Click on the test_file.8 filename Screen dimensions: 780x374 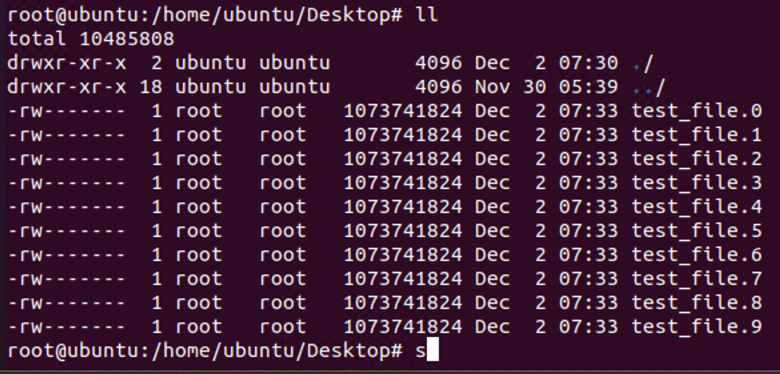[x=697, y=302]
